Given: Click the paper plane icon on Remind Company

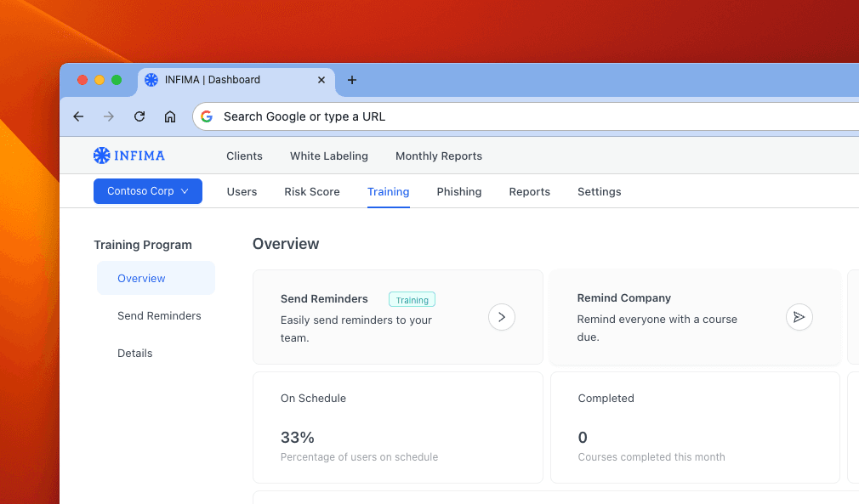Looking at the screenshot, I should [799, 317].
